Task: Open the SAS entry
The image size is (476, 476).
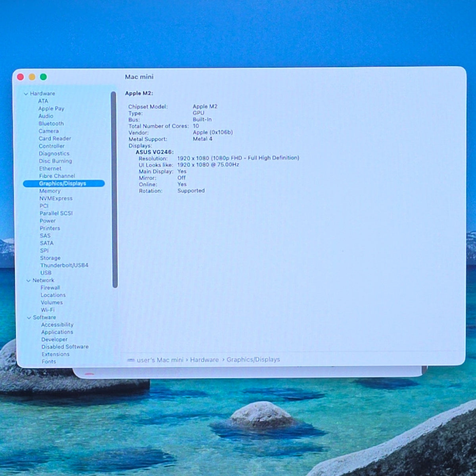Action: click(45, 236)
